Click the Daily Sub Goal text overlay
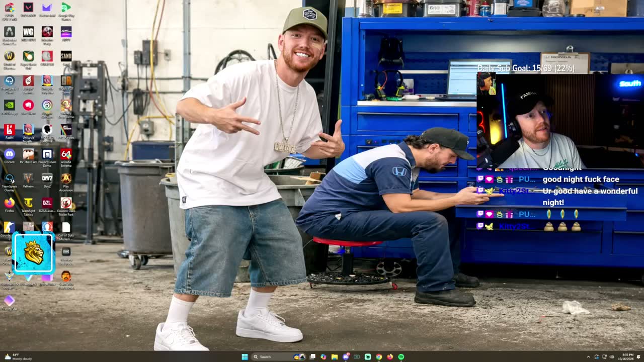The height and width of the screenshot is (362, 644). coord(526,68)
